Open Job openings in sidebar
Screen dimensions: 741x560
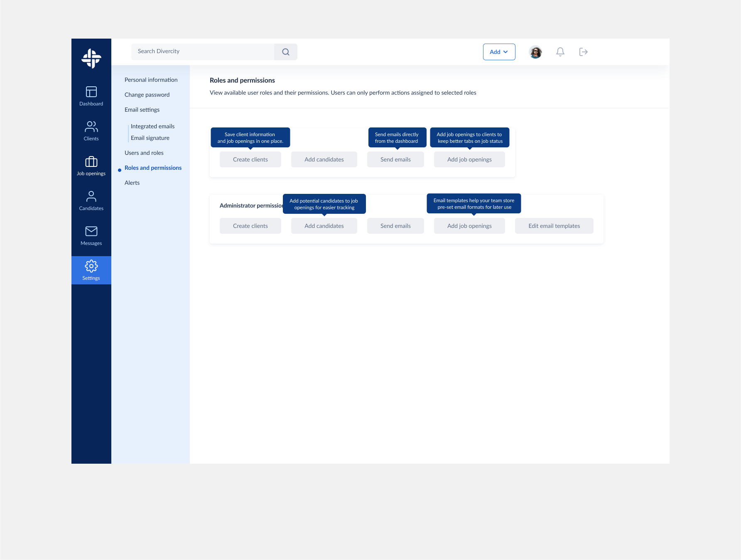[x=91, y=166]
